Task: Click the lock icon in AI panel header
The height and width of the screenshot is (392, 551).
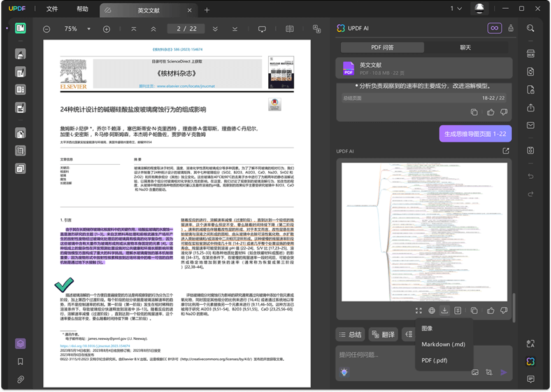Action: 511,28
